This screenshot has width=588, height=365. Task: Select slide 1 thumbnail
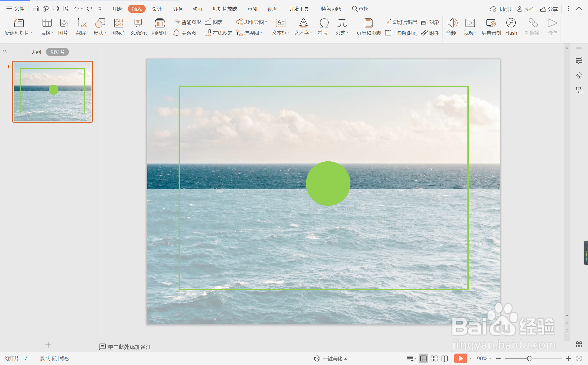coord(53,92)
